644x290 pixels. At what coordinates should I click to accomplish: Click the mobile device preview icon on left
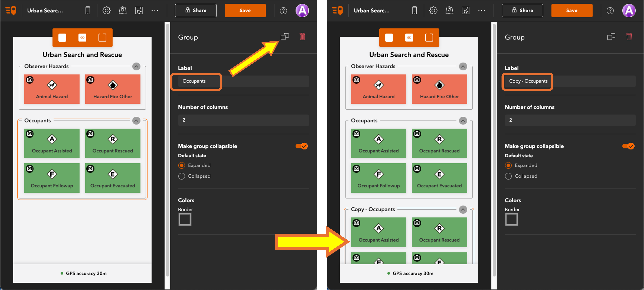88,11
